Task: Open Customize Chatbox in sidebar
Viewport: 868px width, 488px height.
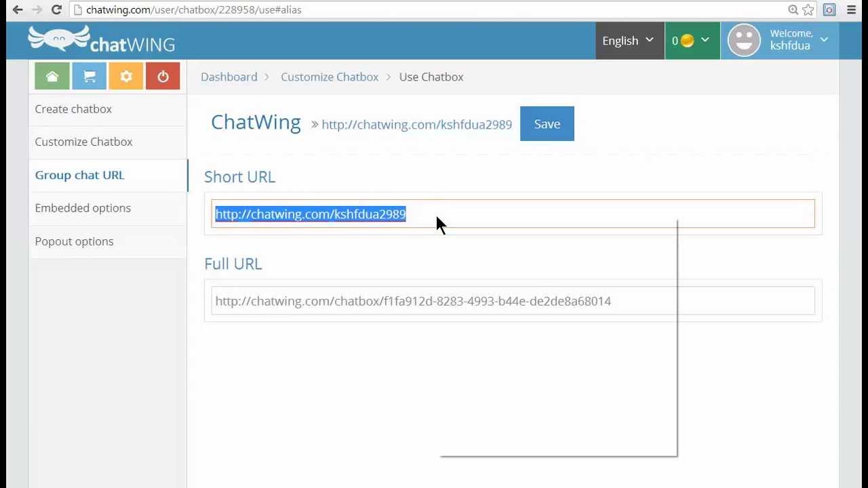Action: click(83, 142)
